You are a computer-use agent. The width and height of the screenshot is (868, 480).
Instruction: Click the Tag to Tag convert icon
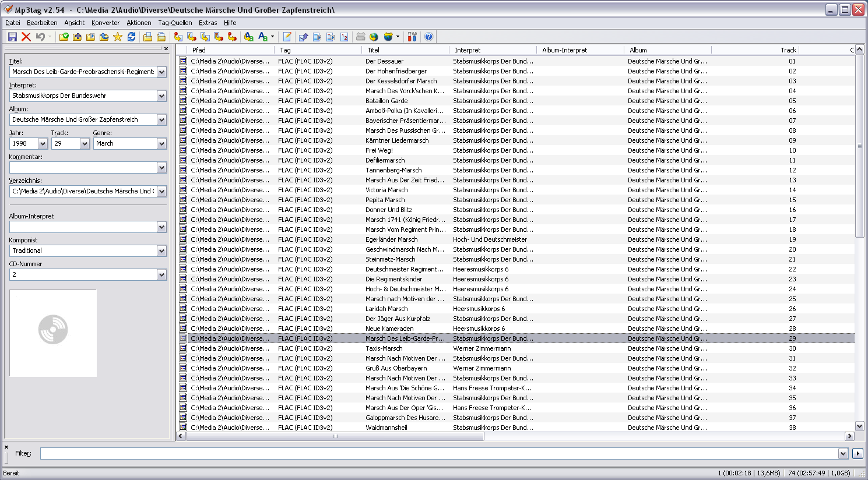pos(232,37)
